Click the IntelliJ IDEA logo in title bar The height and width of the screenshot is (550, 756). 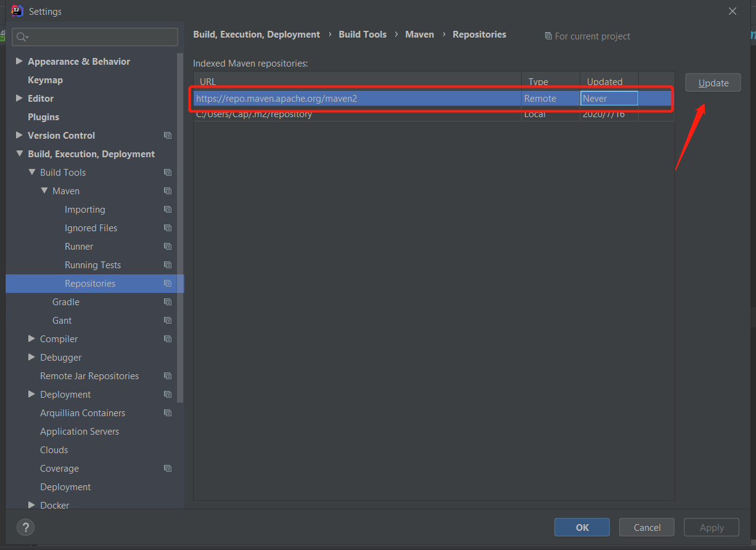coord(17,10)
